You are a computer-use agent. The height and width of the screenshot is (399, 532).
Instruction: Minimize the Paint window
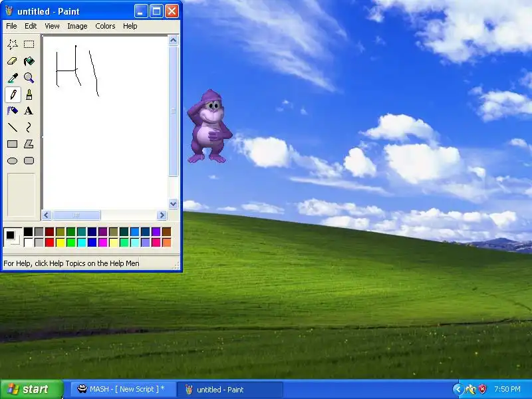[141, 11]
